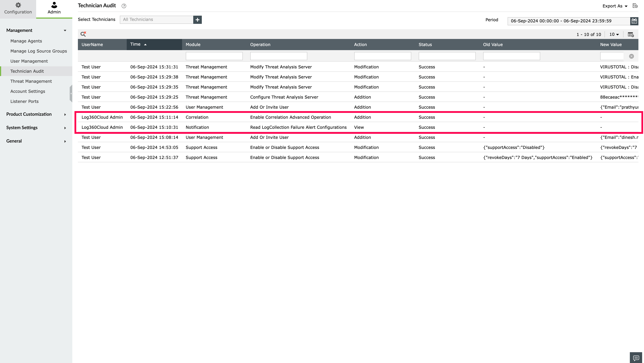This screenshot has height=363, width=644.
Task: Open Manage Log Source Groups
Action: click(x=39, y=51)
